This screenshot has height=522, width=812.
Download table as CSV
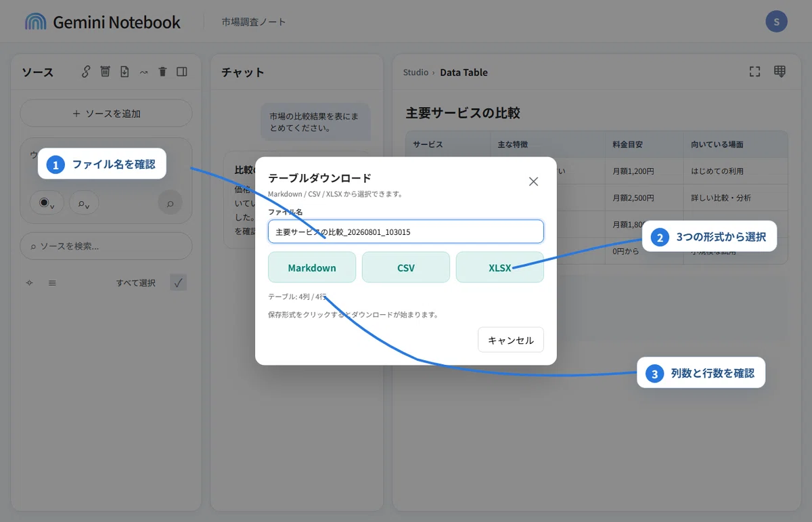pyautogui.click(x=406, y=267)
